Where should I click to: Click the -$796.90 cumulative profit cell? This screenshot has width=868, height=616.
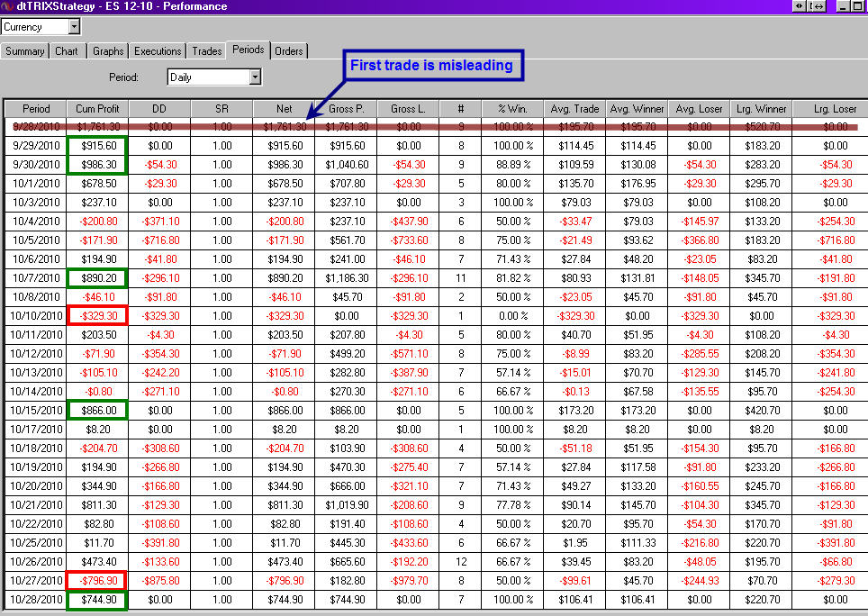[97, 580]
